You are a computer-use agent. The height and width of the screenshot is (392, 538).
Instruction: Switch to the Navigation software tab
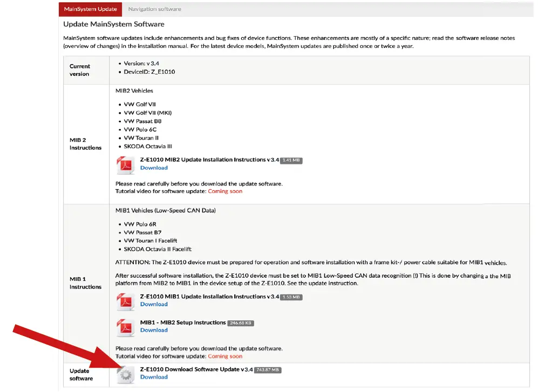[154, 9]
